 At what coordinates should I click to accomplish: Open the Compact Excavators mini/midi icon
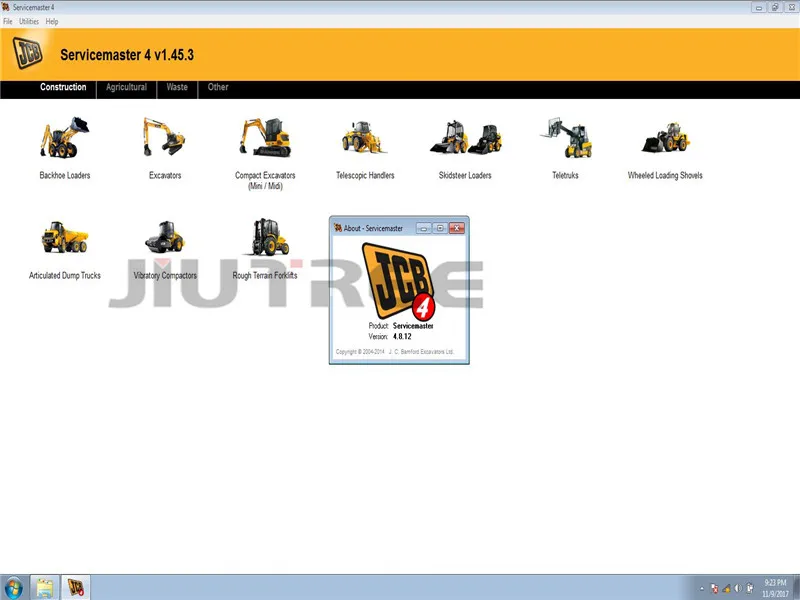click(265, 137)
